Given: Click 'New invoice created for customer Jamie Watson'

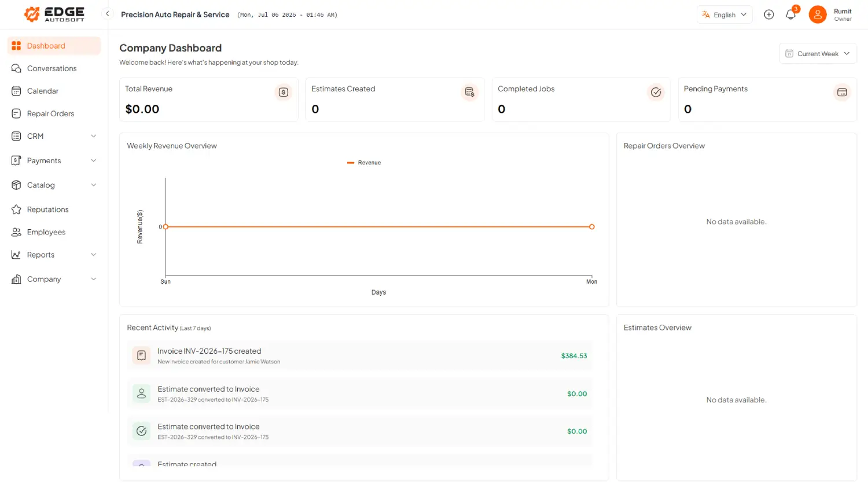Looking at the screenshot, I should (x=219, y=362).
